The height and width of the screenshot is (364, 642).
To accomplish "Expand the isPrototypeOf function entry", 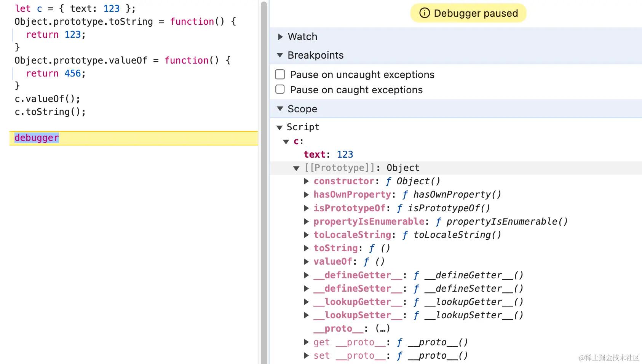I will pos(307,208).
